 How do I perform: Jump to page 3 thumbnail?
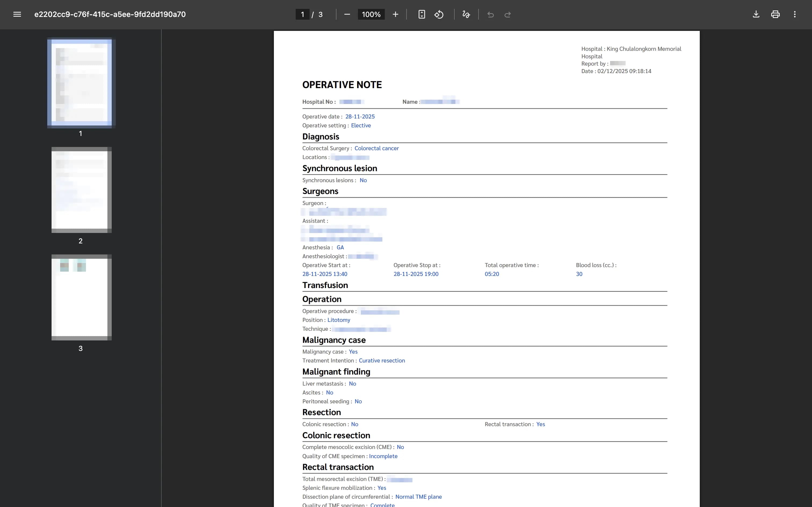[81, 297]
